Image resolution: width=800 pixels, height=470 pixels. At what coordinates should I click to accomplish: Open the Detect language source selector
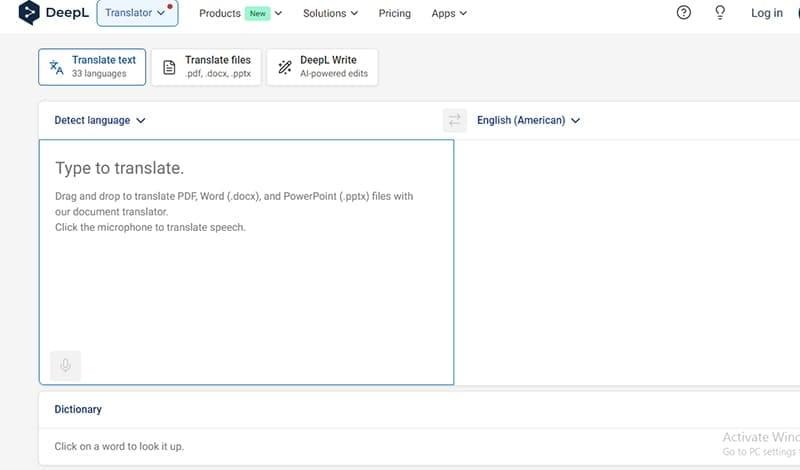click(x=100, y=120)
